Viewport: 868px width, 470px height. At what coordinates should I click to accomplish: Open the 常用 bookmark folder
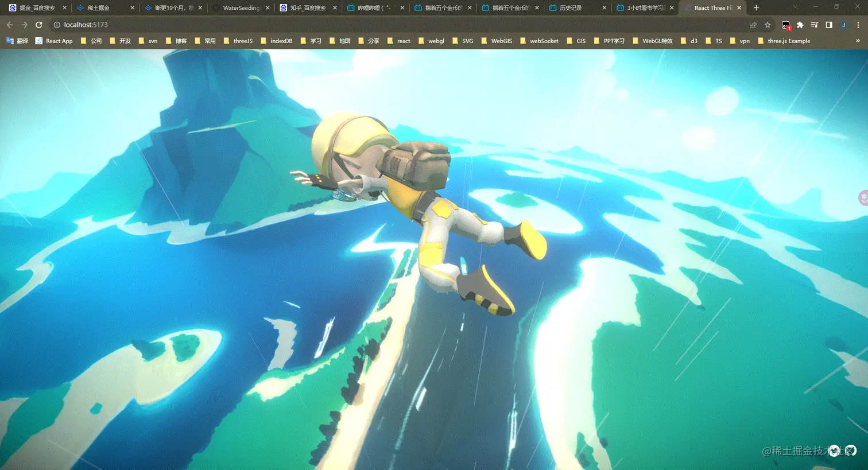coord(205,41)
